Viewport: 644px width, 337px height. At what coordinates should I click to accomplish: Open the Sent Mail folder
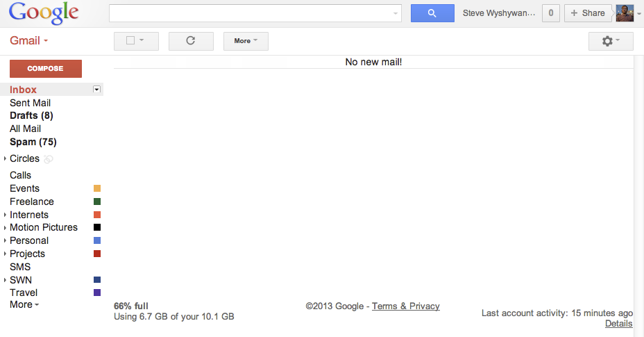[x=30, y=103]
